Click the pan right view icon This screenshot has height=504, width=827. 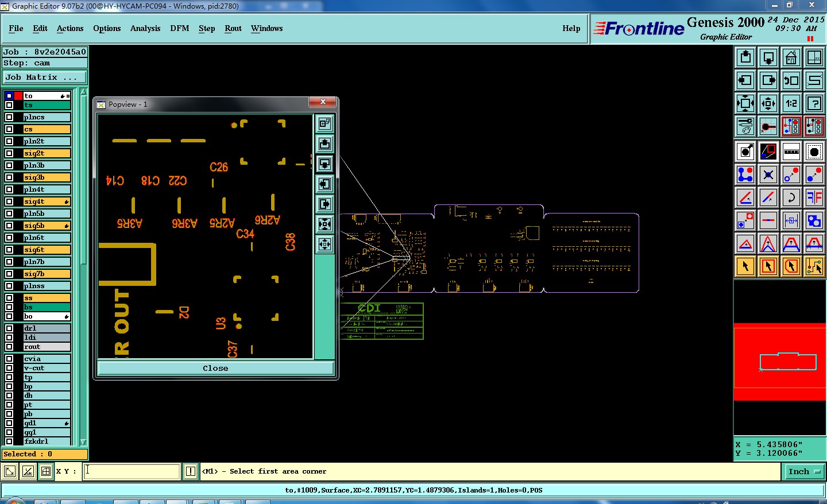tap(768, 80)
